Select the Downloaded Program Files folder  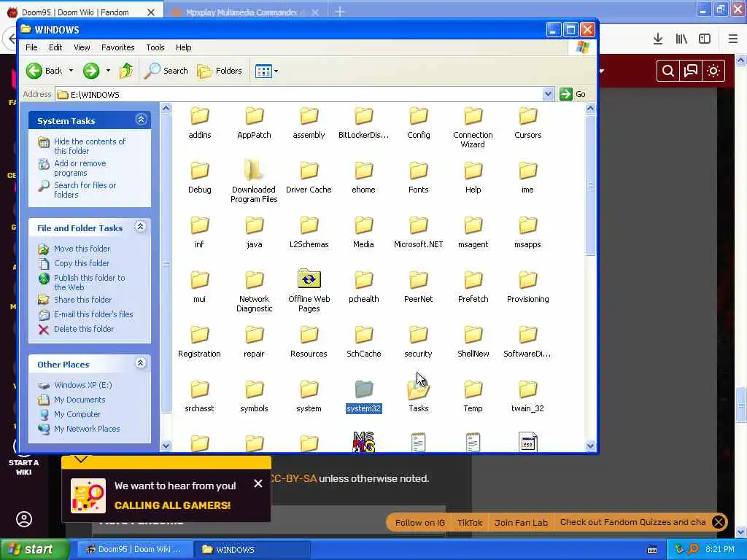coord(254,181)
